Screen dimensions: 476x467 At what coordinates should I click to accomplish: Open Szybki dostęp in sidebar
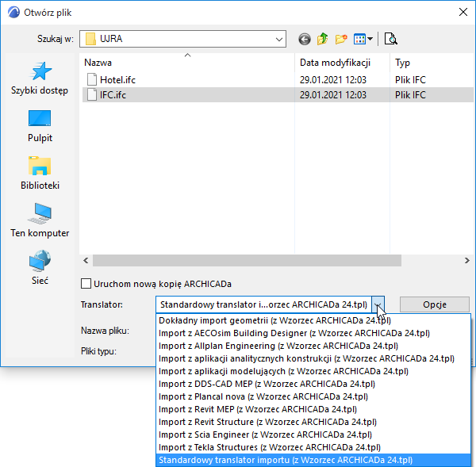click(40, 78)
